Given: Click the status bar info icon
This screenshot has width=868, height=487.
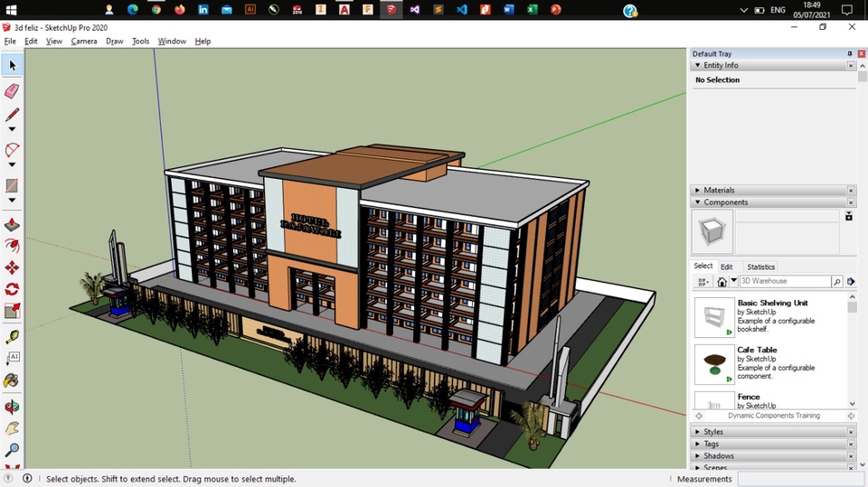Looking at the screenshot, I should coord(27,479).
